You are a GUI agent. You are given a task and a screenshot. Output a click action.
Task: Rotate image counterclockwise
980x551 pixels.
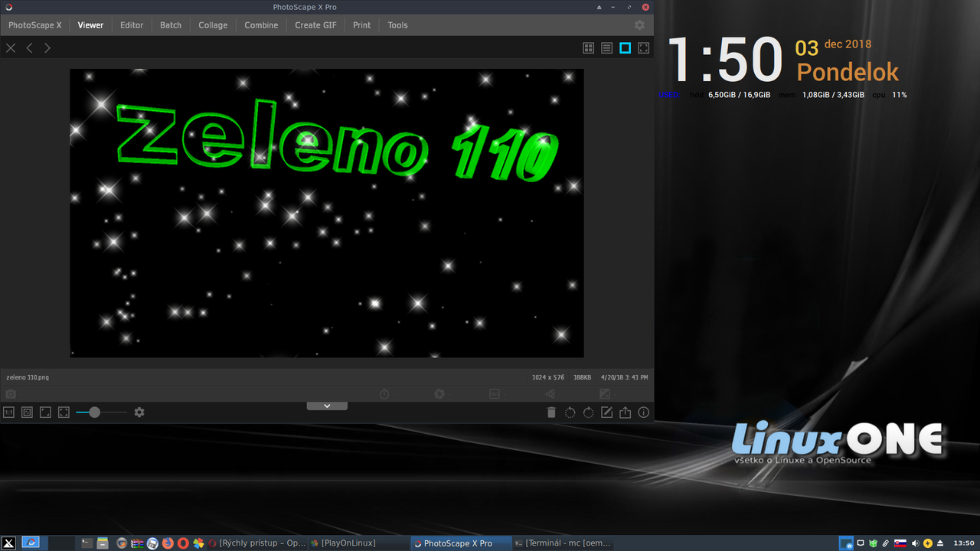tap(570, 412)
